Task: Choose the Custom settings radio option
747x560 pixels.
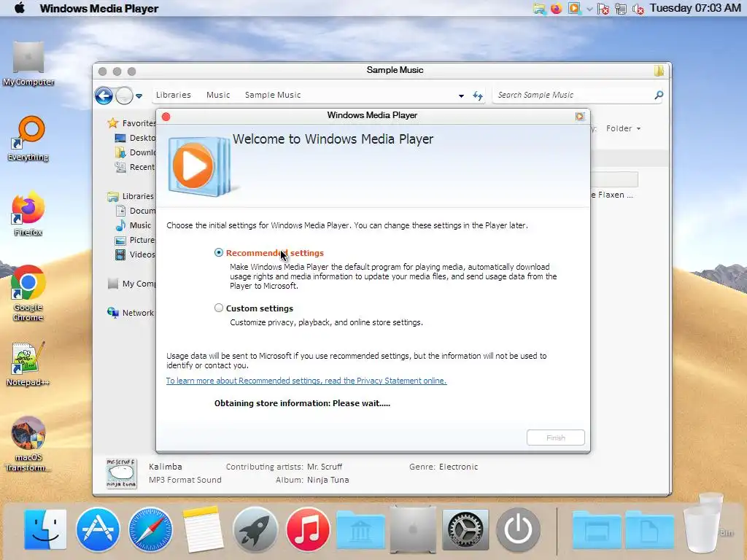Action: (x=219, y=308)
